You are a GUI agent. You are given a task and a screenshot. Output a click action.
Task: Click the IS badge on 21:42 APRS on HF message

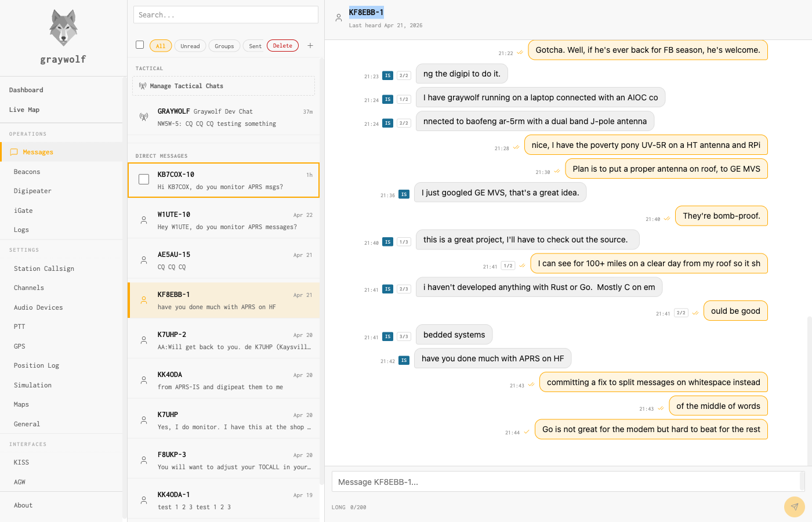(404, 360)
